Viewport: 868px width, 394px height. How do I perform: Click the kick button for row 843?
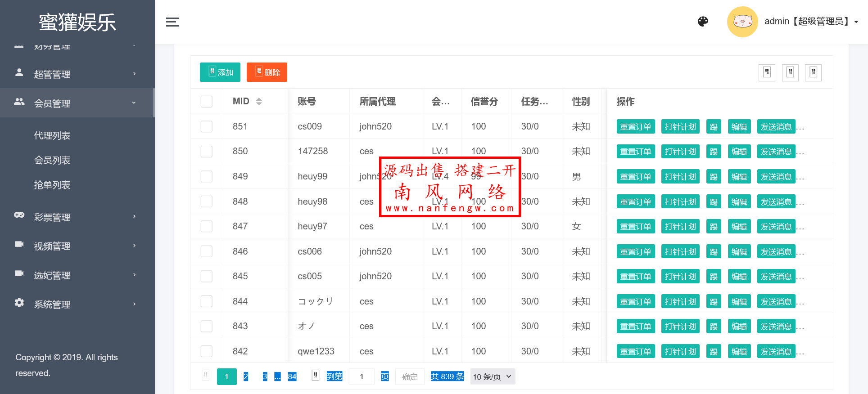(714, 327)
